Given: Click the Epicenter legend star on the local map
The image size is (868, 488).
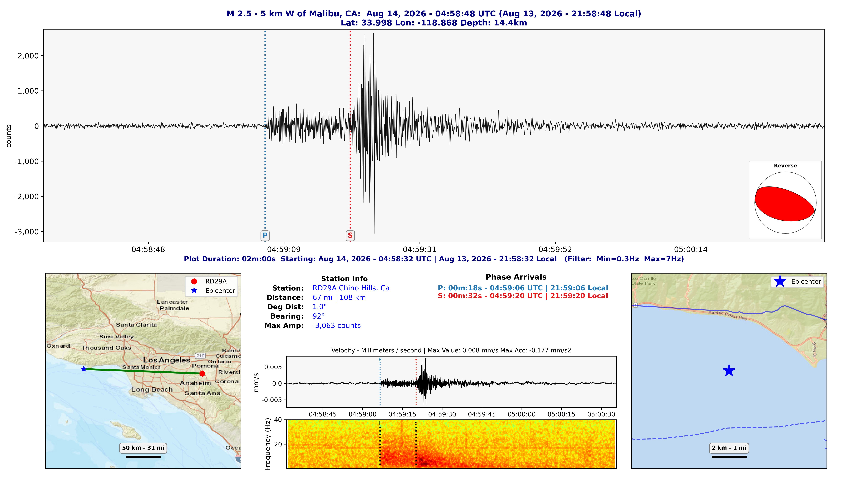Looking at the screenshot, I should pos(780,281).
